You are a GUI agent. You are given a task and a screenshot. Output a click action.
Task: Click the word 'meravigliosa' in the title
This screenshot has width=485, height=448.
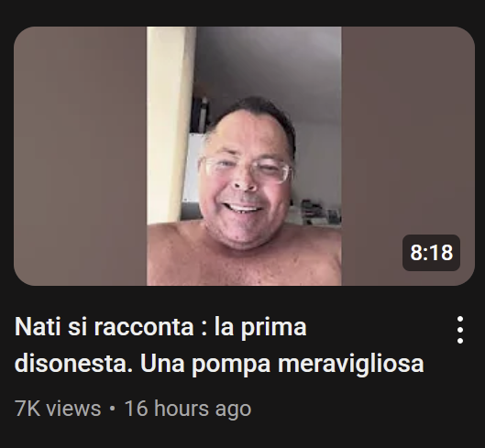351,364
